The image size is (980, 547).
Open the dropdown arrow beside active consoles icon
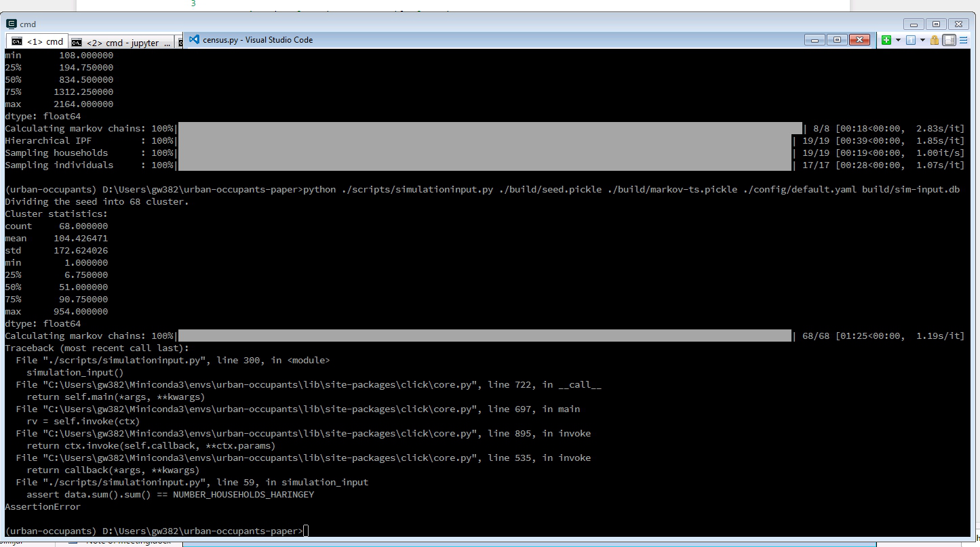(923, 40)
